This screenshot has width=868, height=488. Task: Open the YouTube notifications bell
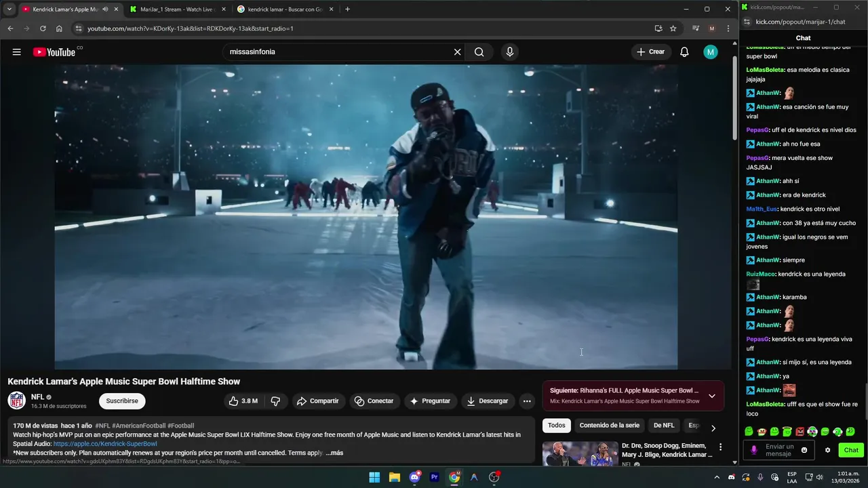[x=684, y=52]
